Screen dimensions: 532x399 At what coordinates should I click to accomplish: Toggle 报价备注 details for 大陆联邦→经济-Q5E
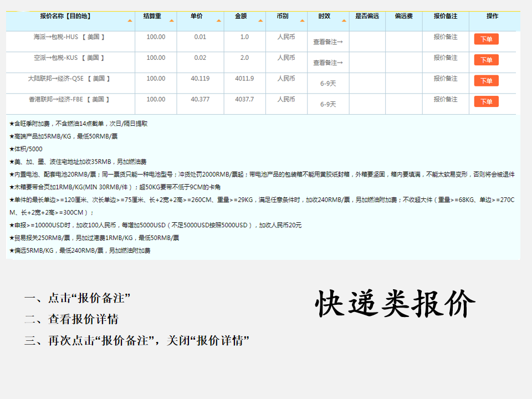(x=446, y=79)
